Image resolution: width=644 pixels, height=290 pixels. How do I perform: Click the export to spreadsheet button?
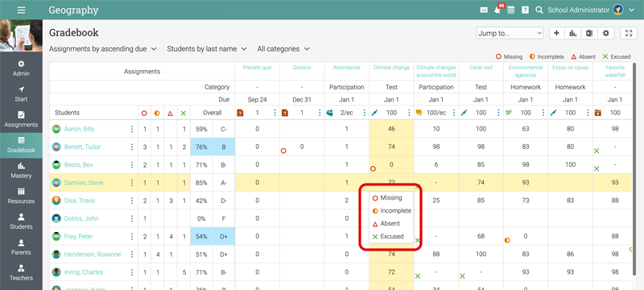(589, 33)
